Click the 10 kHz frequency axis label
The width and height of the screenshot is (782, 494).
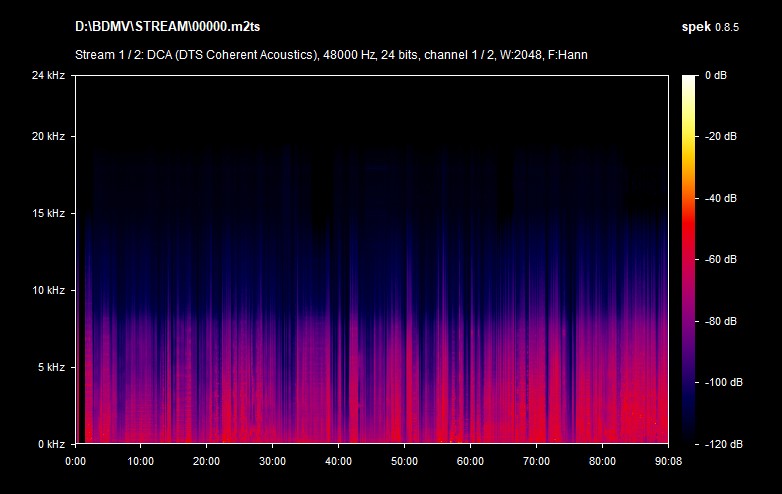(x=48, y=291)
